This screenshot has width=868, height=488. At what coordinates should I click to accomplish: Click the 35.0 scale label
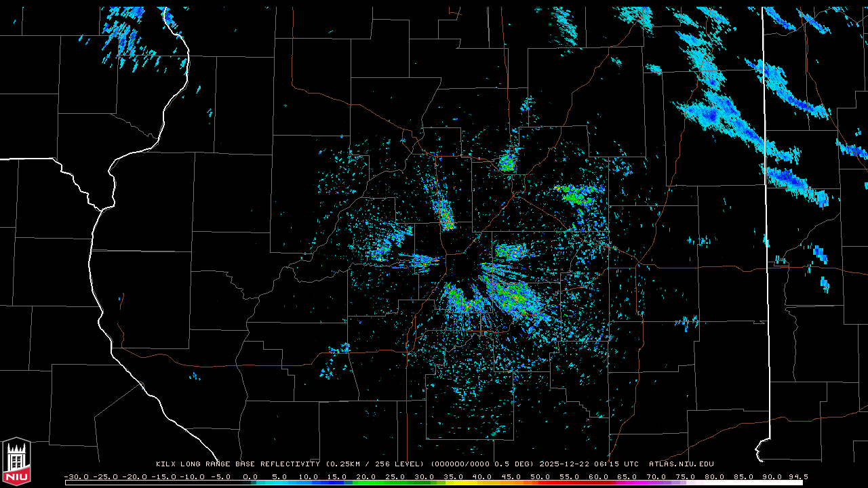click(x=454, y=476)
